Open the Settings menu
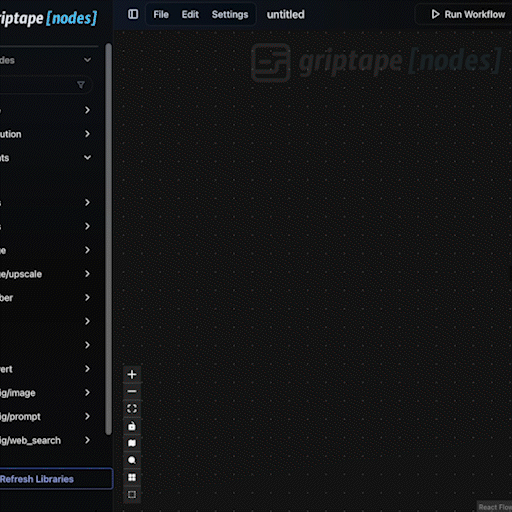 coord(230,14)
